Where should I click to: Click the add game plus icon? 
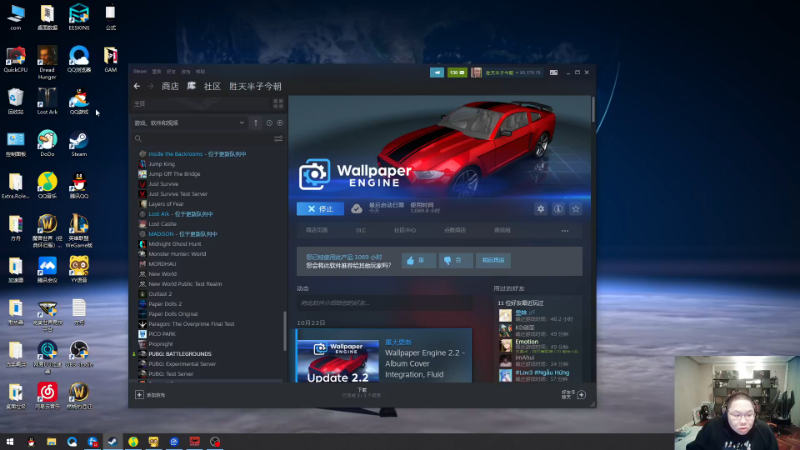(139, 394)
